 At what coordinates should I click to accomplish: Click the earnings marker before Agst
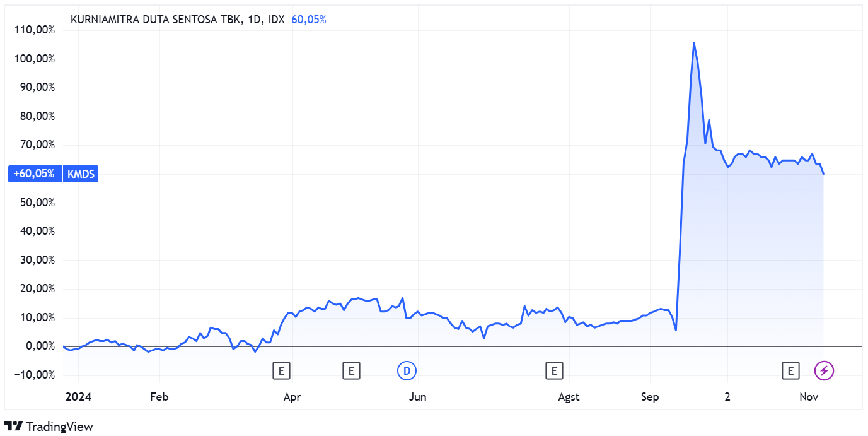(554, 371)
